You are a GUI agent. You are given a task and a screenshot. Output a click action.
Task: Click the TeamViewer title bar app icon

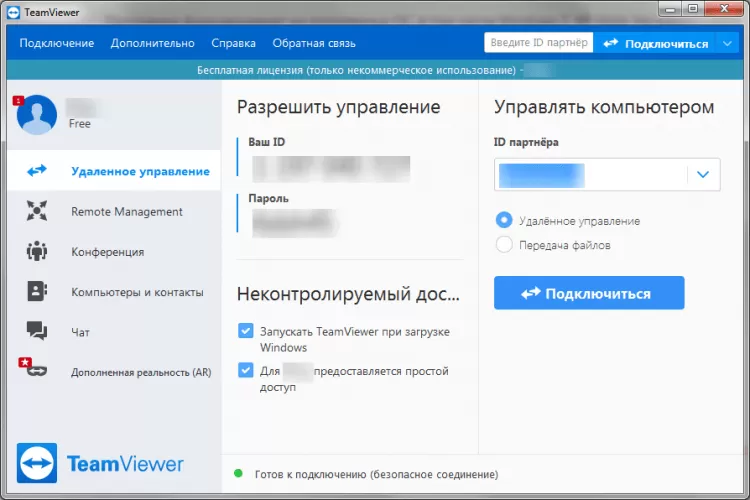click(x=13, y=12)
